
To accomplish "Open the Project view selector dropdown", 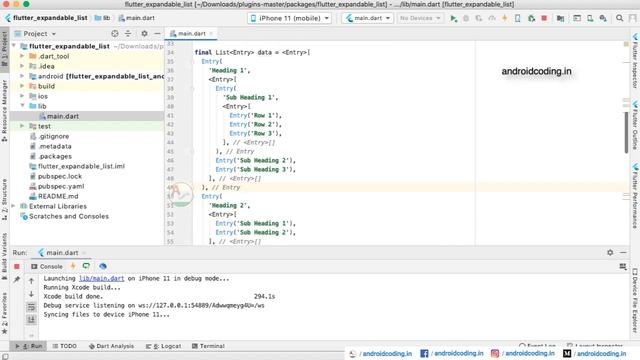I will click(x=35, y=33).
